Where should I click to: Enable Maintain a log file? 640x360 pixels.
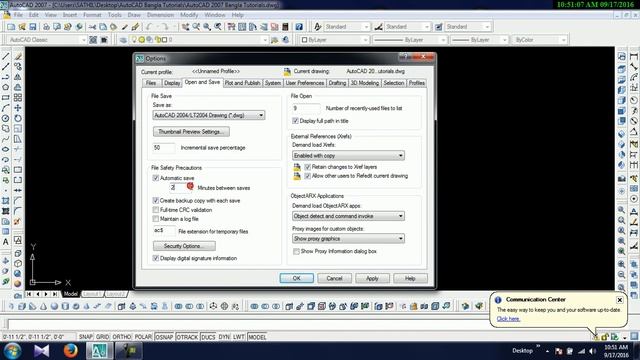pyautogui.click(x=156, y=219)
